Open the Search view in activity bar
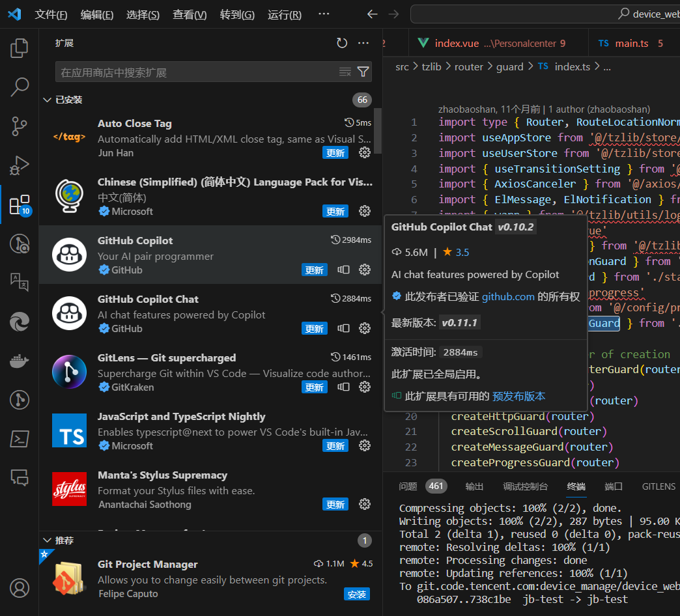This screenshot has height=616, width=680. click(19, 87)
